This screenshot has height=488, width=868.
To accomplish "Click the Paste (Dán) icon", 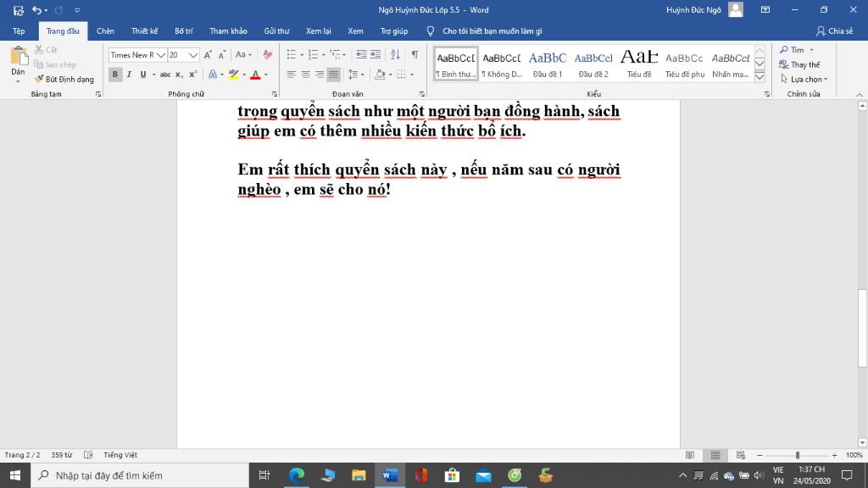I will [x=19, y=56].
